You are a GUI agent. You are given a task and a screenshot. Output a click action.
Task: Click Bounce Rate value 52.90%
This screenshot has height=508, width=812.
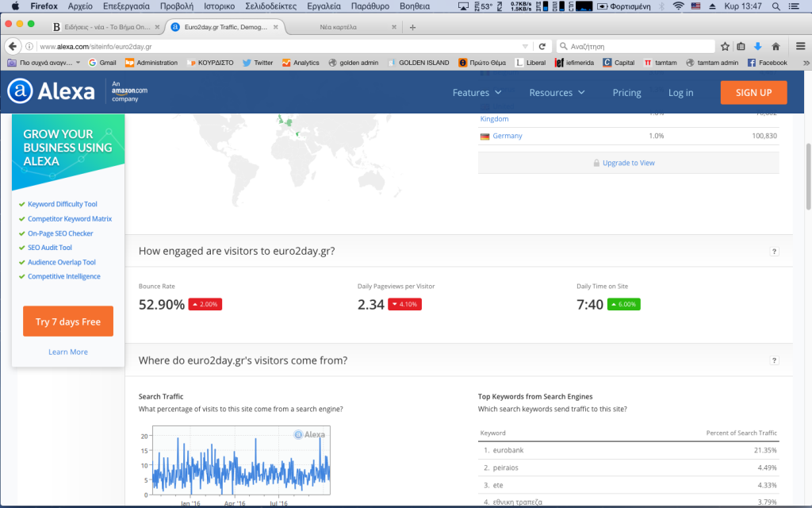click(x=162, y=304)
